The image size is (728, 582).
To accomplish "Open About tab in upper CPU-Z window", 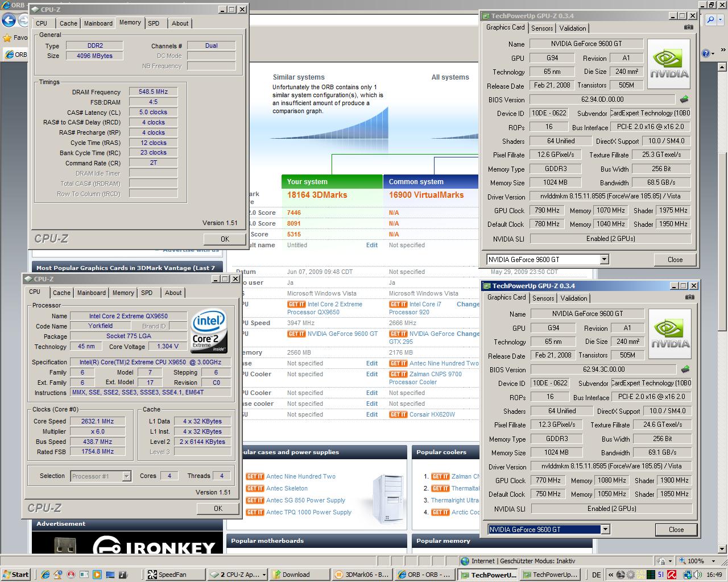I will [180, 23].
